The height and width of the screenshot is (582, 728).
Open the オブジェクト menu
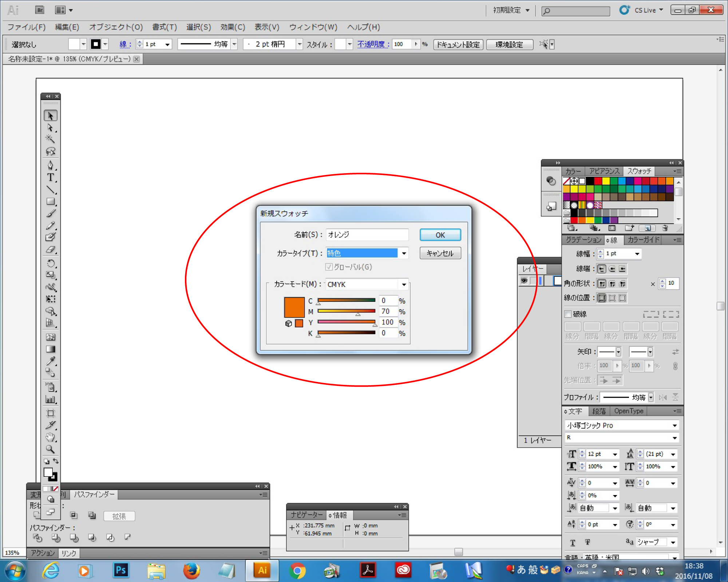point(116,27)
